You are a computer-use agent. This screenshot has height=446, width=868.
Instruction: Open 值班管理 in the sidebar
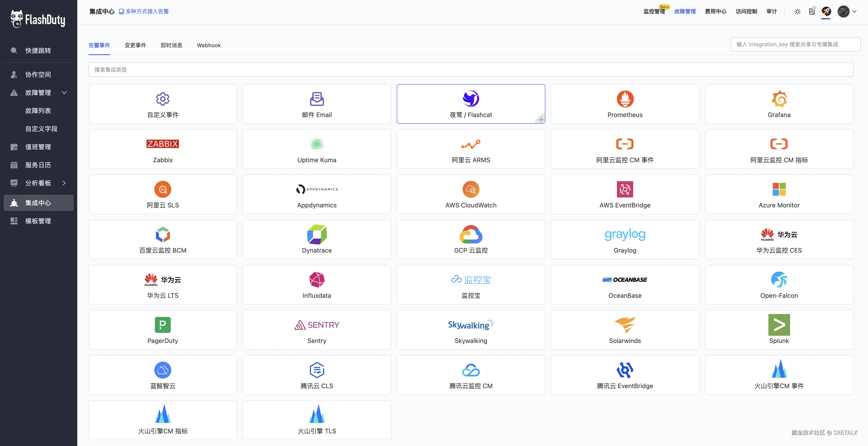tap(38, 147)
